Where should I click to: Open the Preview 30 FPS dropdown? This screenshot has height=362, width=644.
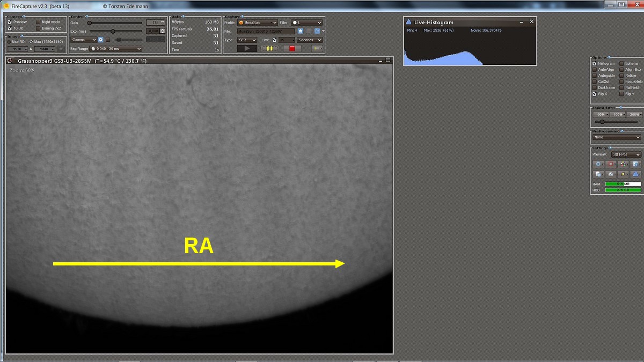coord(626,154)
